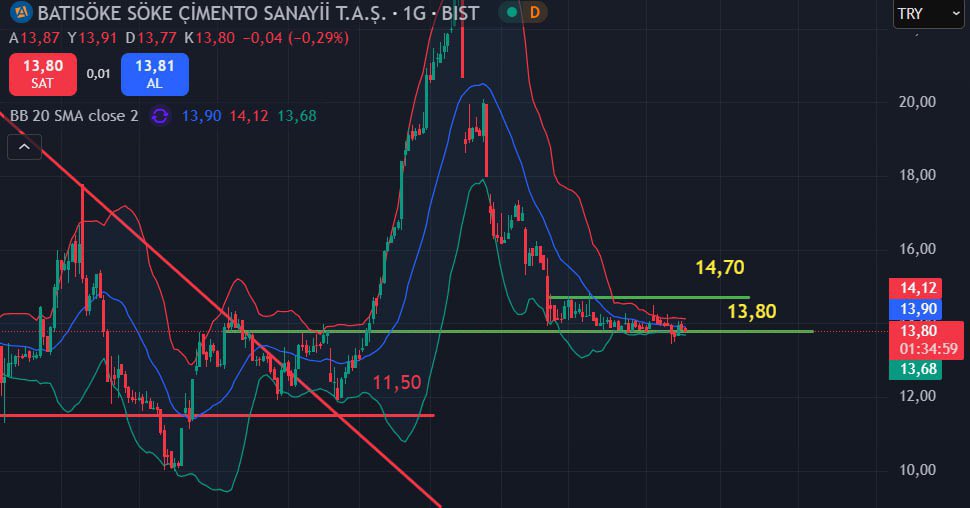
Task: Click the 10,00 price scale label
Action: pos(917,470)
